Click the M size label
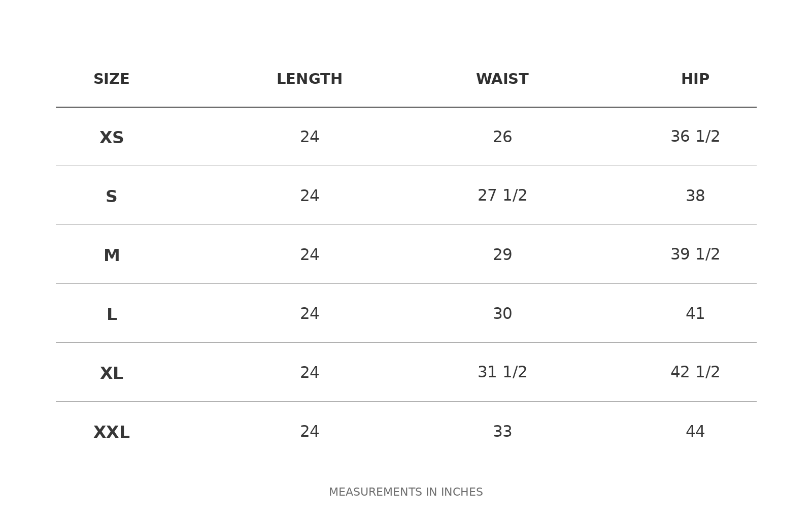This screenshot has height=518, width=812. click(x=112, y=255)
